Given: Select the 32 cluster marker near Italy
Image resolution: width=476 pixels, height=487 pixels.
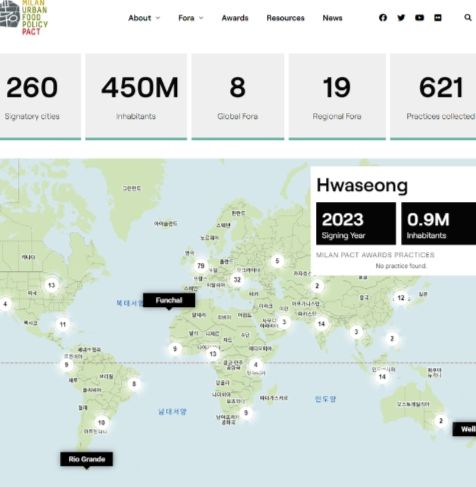Looking at the screenshot, I should click(x=237, y=279).
